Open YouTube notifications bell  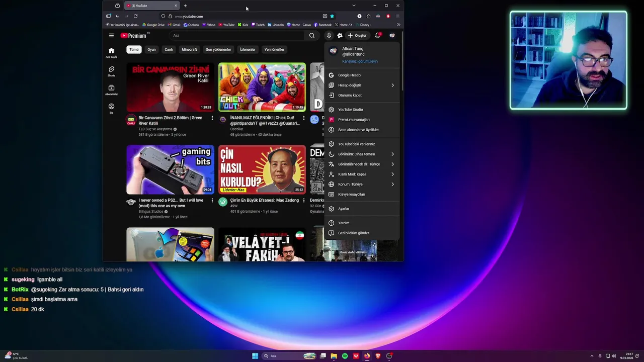click(x=378, y=36)
